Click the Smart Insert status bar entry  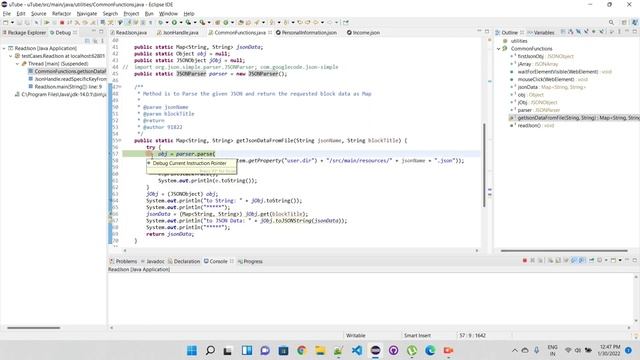click(417, 336)
